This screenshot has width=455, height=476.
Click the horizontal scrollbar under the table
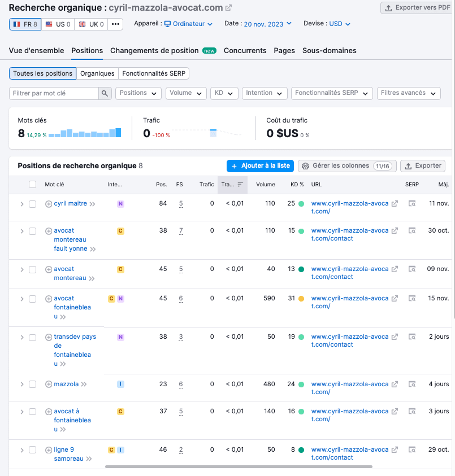pyautogui.click(x=239, y=467)
